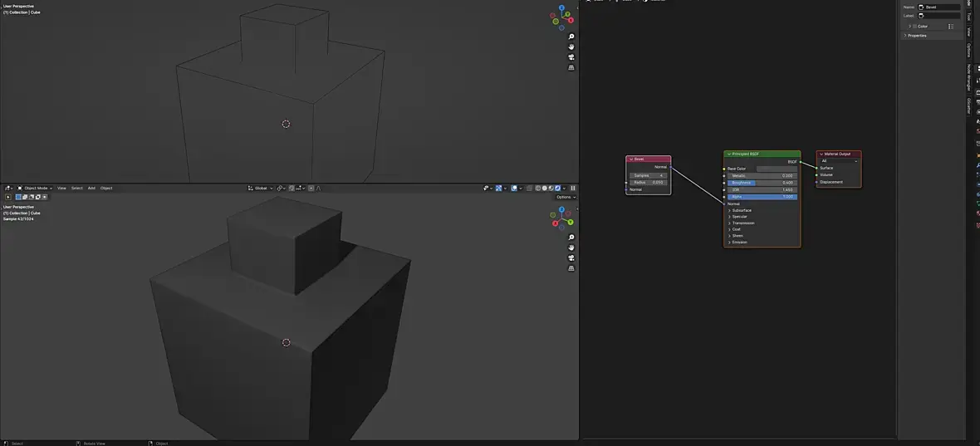Open the Material Output All target dropdown
Screen dimensions: 980x446
point(839,161)
